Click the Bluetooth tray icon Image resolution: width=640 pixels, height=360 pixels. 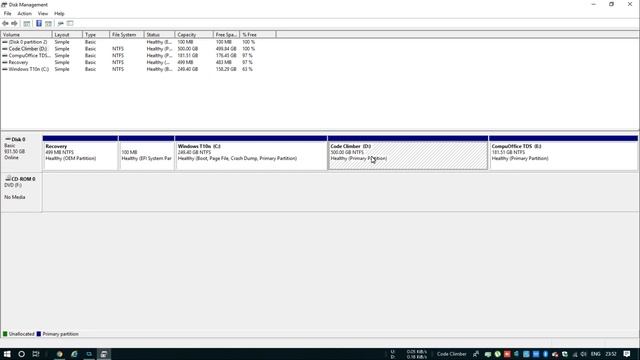coord(545,354)
